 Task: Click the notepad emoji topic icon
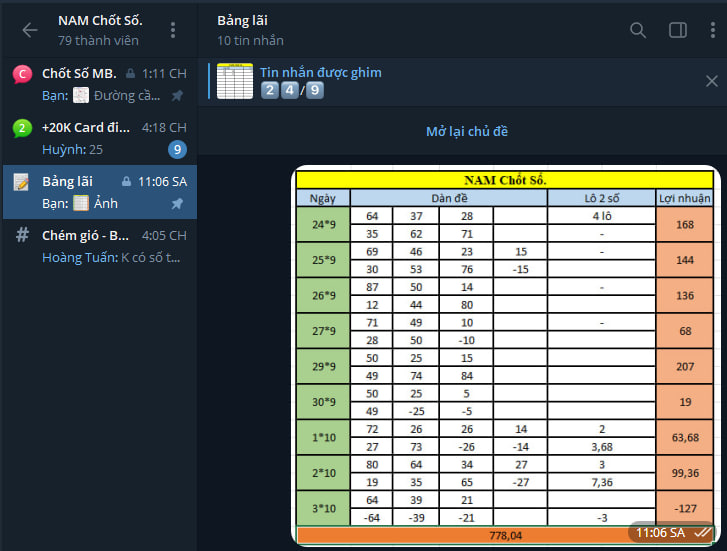coord(22,182)
